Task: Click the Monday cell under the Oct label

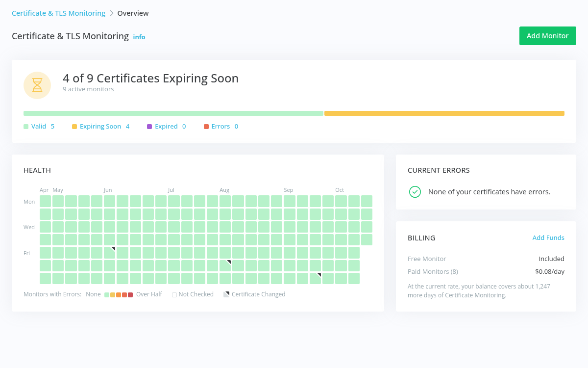Action: coord(341,201)
